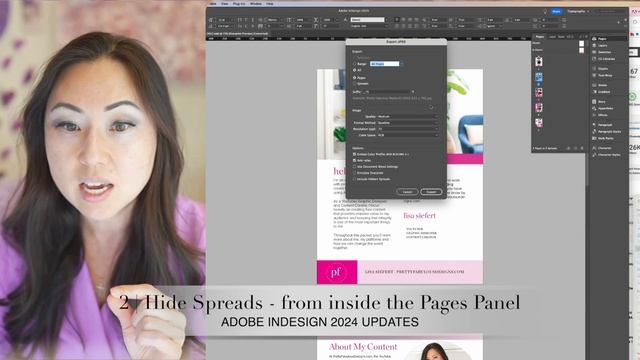Open the Paragraph panel in the dock
640x360 pixels.
point(604,125)
